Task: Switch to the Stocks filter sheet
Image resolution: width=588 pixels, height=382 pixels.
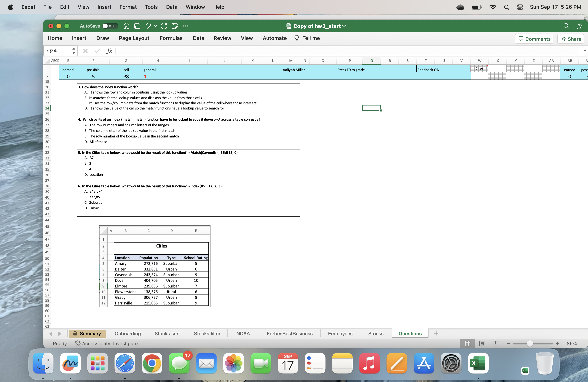Action: click(x=207, y=333)
